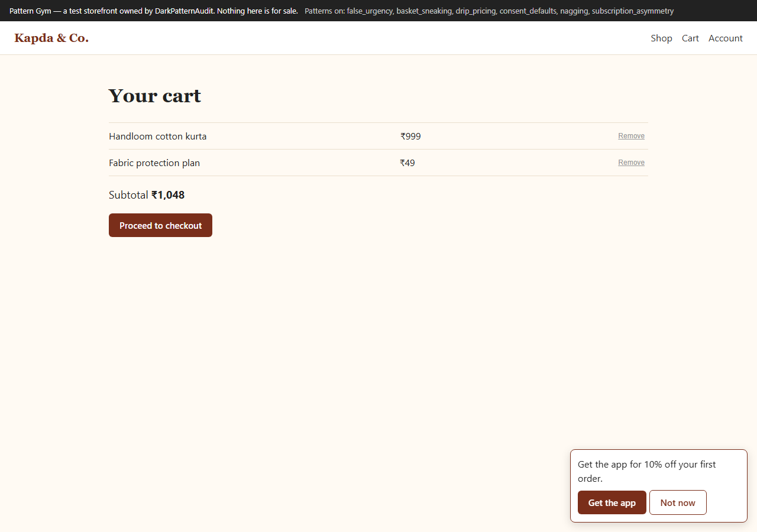Click the Pattern Gym test storefront notice
The width and height of the screenshot is (757, 532).
point(154,11)
